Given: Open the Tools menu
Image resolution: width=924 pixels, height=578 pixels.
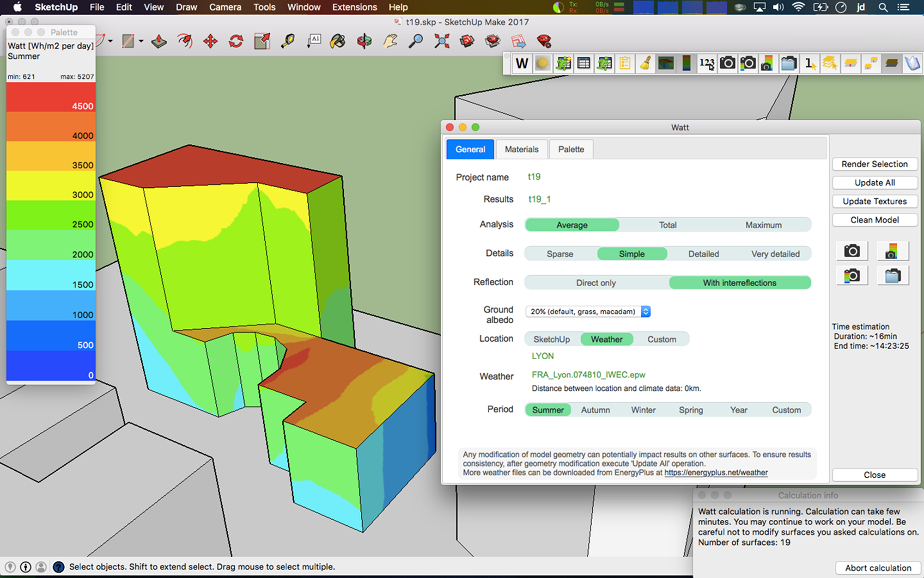Looking at the screenshot, I should click(264, 7).
